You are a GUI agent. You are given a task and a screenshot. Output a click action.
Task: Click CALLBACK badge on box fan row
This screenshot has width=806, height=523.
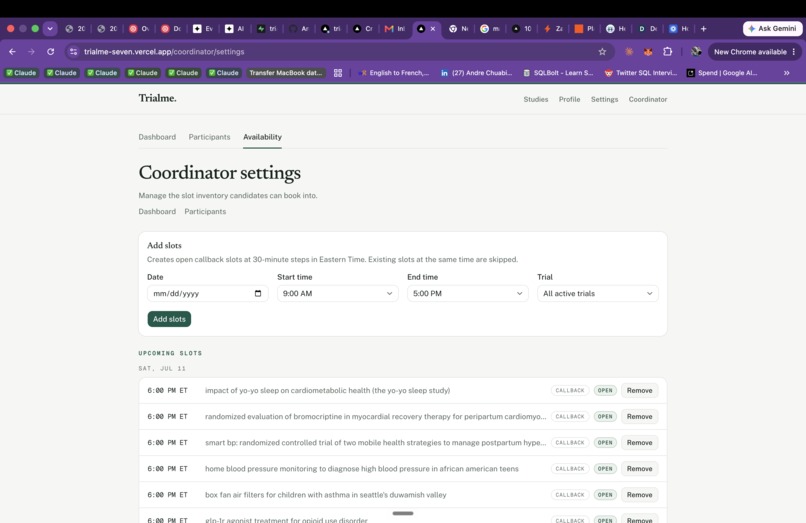(x=570, y=495)
